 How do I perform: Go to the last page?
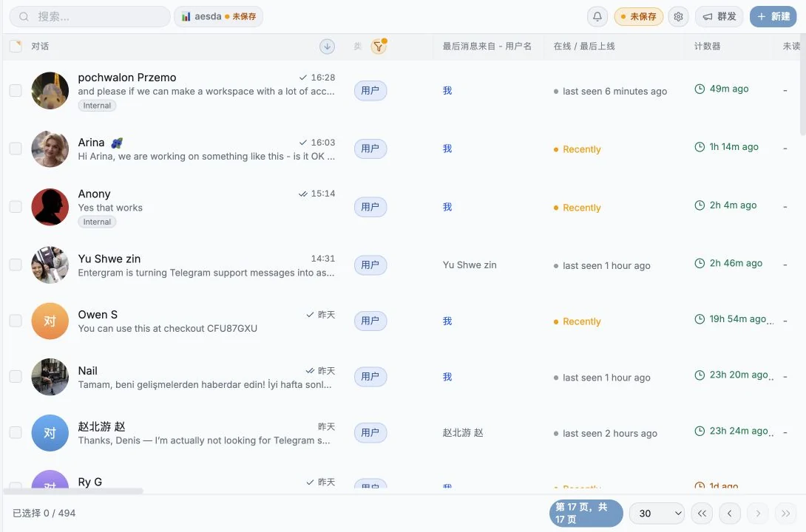pos(785,513)
